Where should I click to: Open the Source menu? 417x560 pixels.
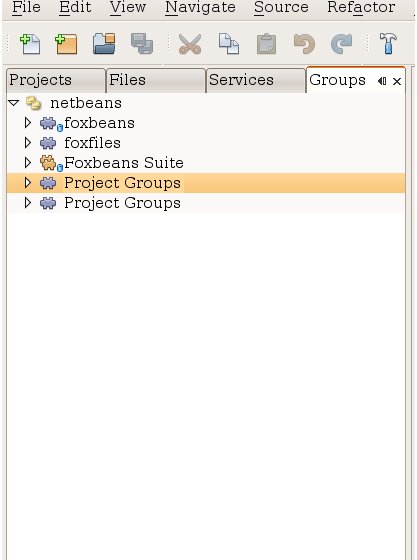tap(281, 7)
